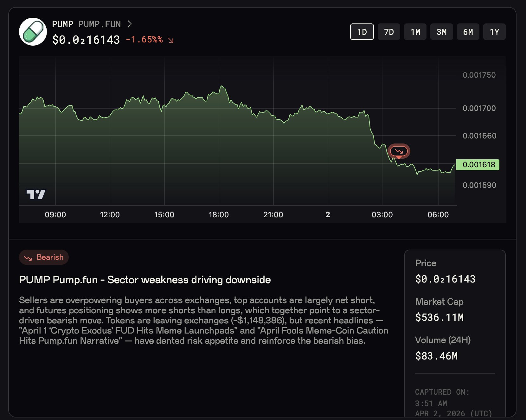Image resolution: width=526 pixels, height=420 pixels.
Task: Click the PUMP ticker symbol
Action: 63,24
